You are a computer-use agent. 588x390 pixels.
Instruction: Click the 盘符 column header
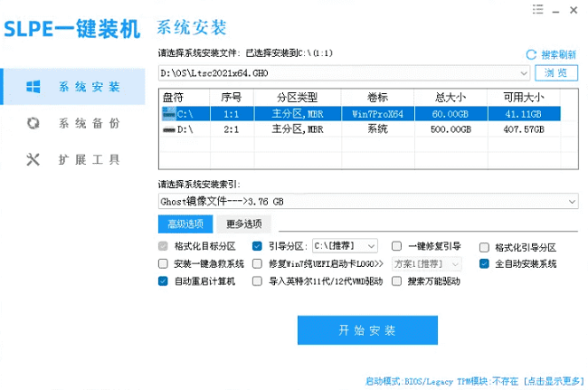pos(185,98)
